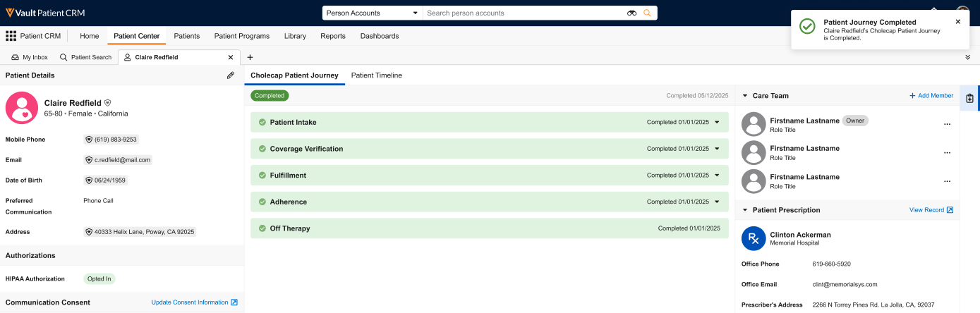Click the app launcher grid icon
This screenshot has width=980, height=313.
pyautogui.click(x=11, y=36)
